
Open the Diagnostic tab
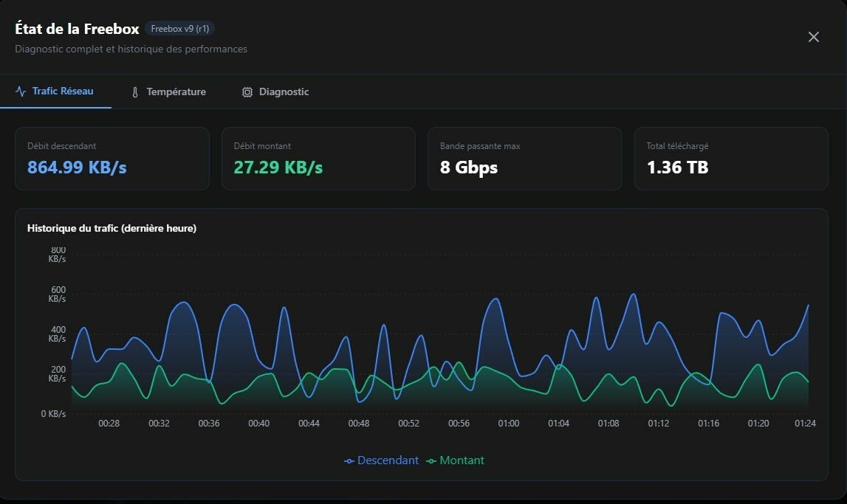pyautogui.click(x=275, y=91)
